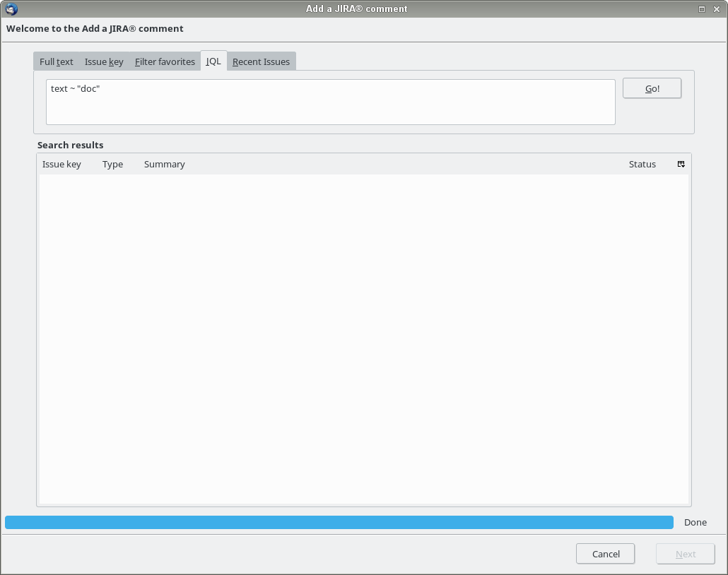Close the Add a JIRA comment dialog
728x575 pixels.
pos(717,8)
